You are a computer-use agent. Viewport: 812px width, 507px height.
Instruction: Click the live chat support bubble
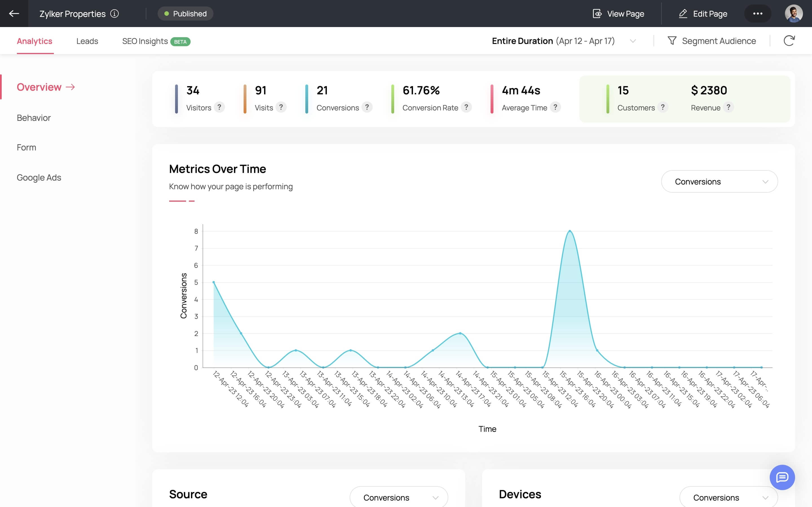(782, 477)
